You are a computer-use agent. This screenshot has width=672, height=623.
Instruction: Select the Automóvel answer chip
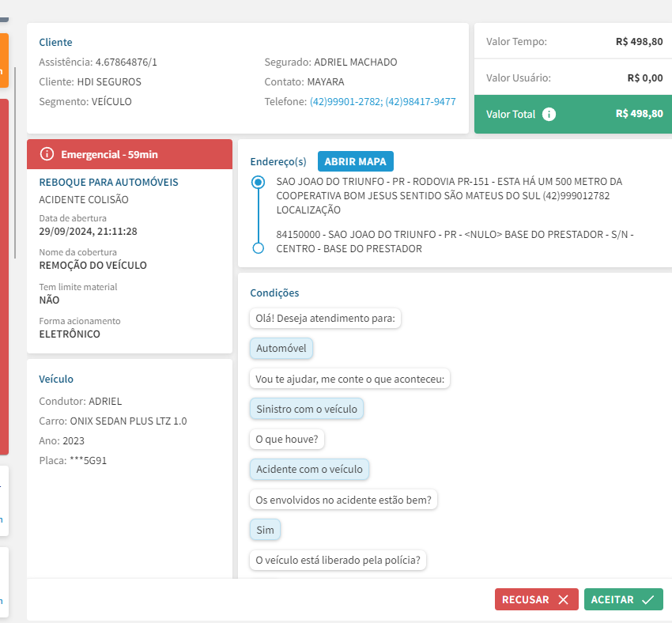(x=281, y=348)
